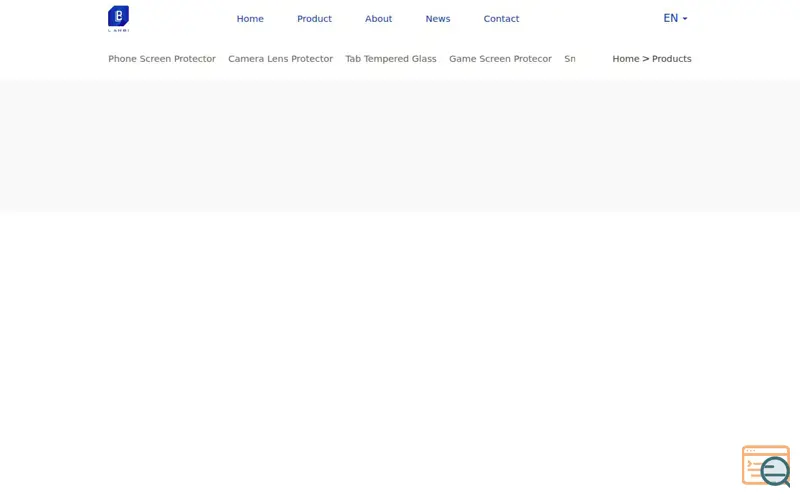Open the News page link
The width and height of the screenshot is (800, 500).
click(438, 19)
